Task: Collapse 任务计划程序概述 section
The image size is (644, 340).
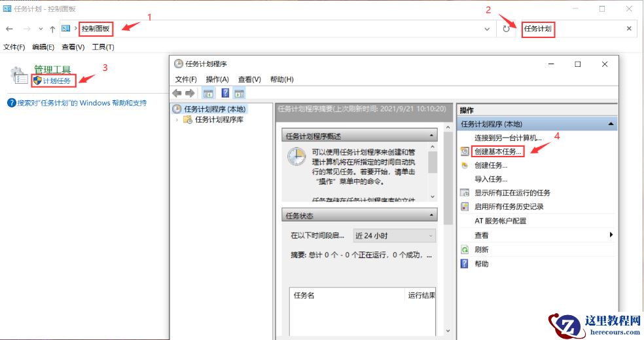Action: pos(431,135)
